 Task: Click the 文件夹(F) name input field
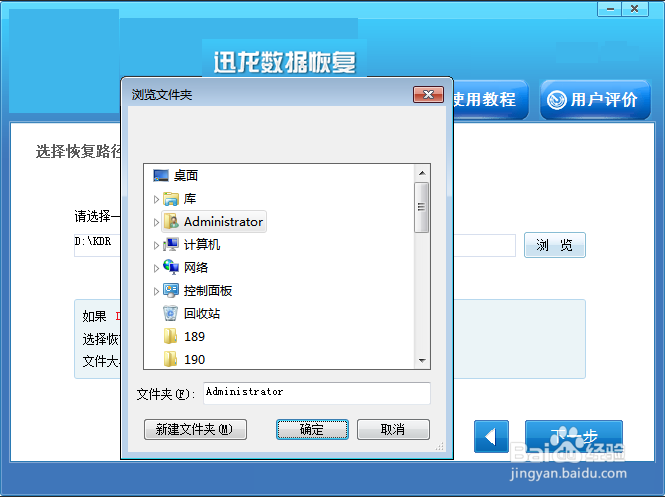[317, 393]
